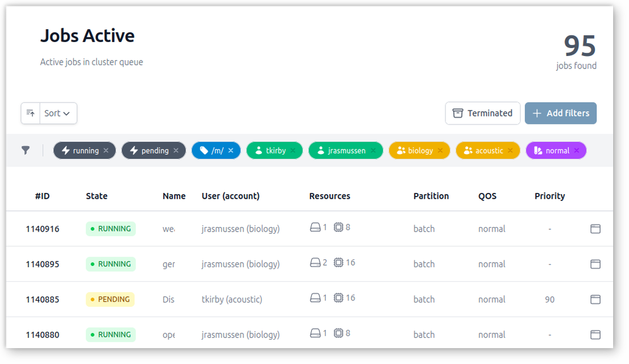Click the node icon in job 1140895 resources
629x364 pixels.
click(315, 263)
